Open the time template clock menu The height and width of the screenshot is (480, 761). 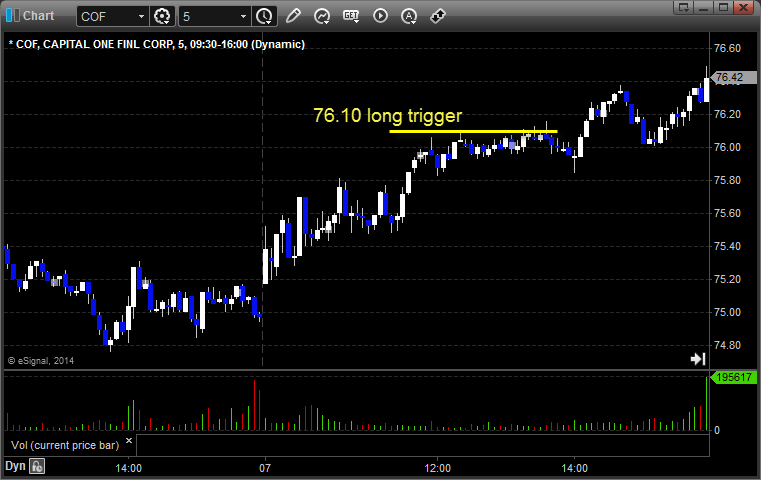pos(265,16)
